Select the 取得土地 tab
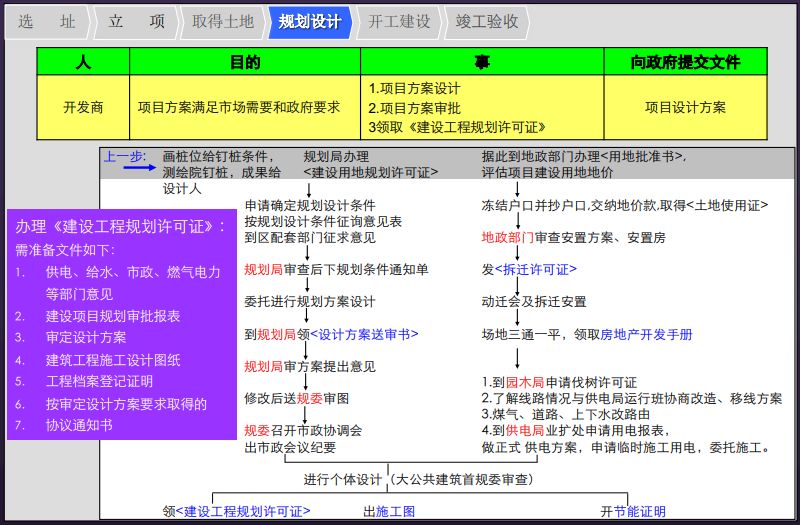 click(223, 21)
